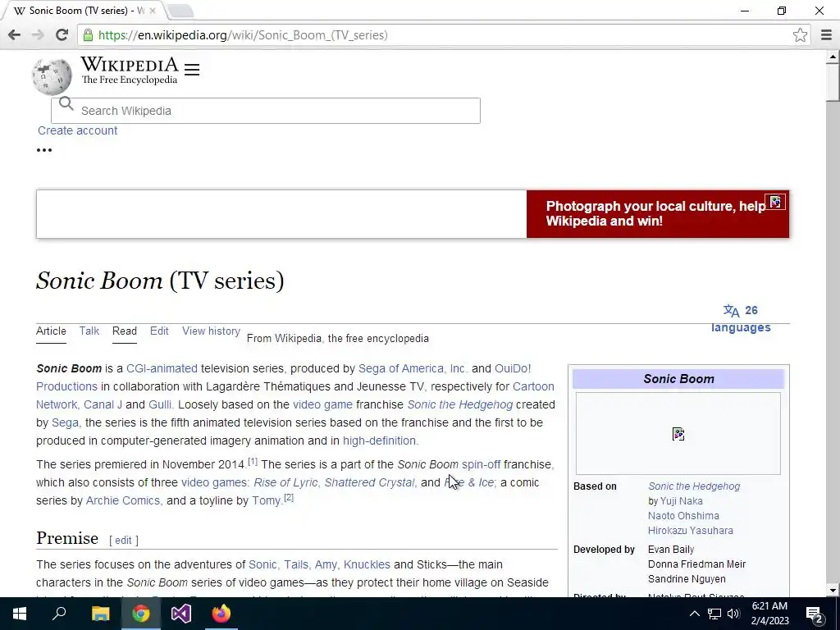The width and height of the screenshot is (840, 630).
Task: Open the Tails character link
Action: point(297,564)
